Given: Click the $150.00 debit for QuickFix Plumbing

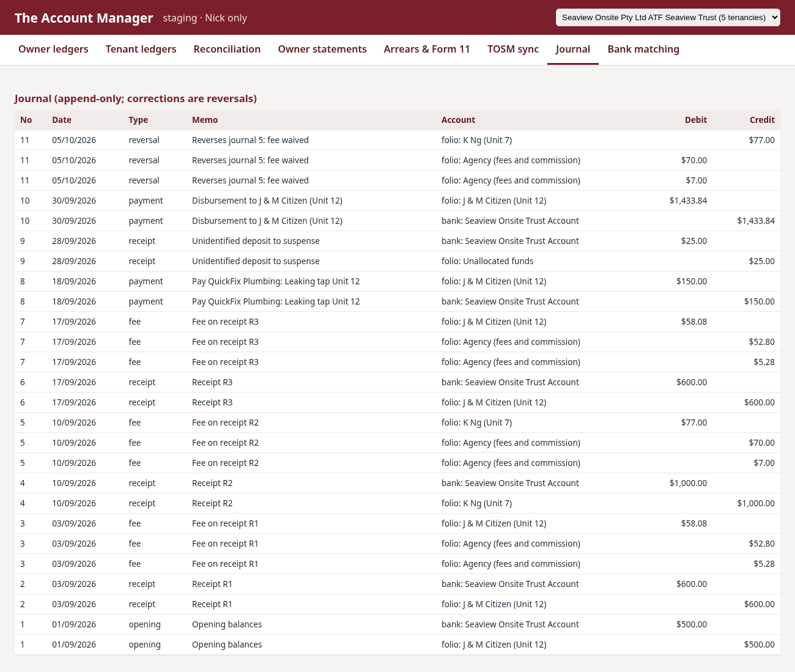Looking at the screenshot, I should pos(692,281).
